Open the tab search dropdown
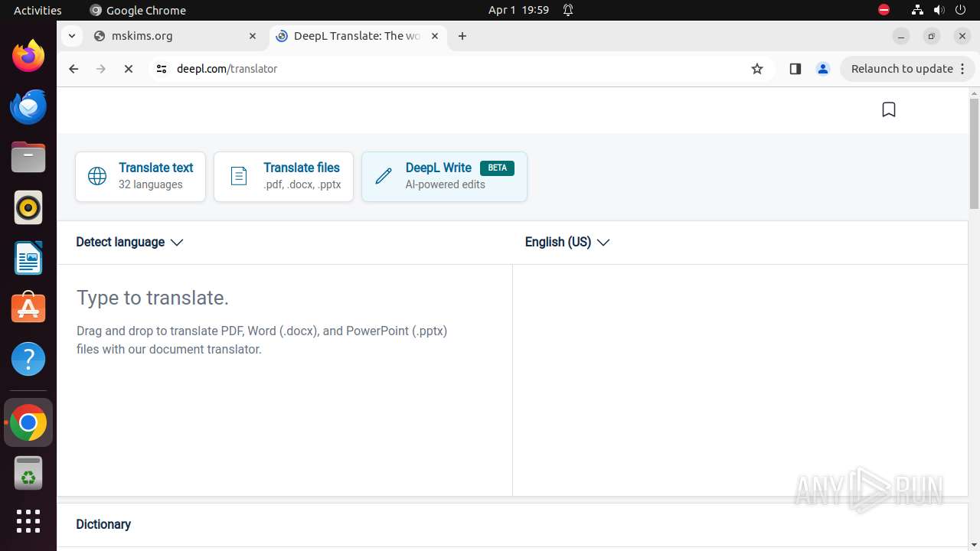The height and width of the screenshot is (551, 980). [71, 36]
